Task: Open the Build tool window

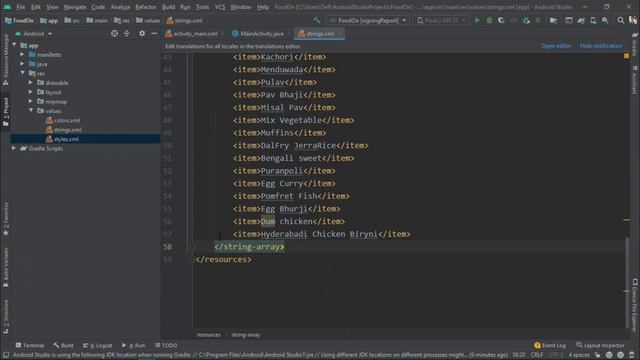Action: (63, 345)
